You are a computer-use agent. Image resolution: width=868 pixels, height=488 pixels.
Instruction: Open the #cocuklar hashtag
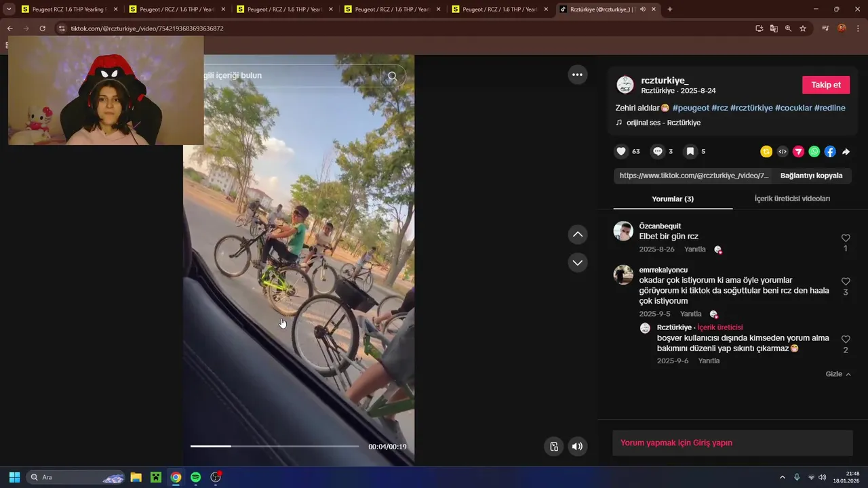[793, 108]
